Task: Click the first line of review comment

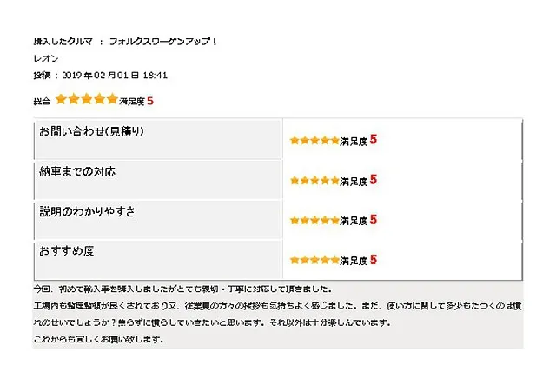Action: pyautogui.click(x=183, y=289)
